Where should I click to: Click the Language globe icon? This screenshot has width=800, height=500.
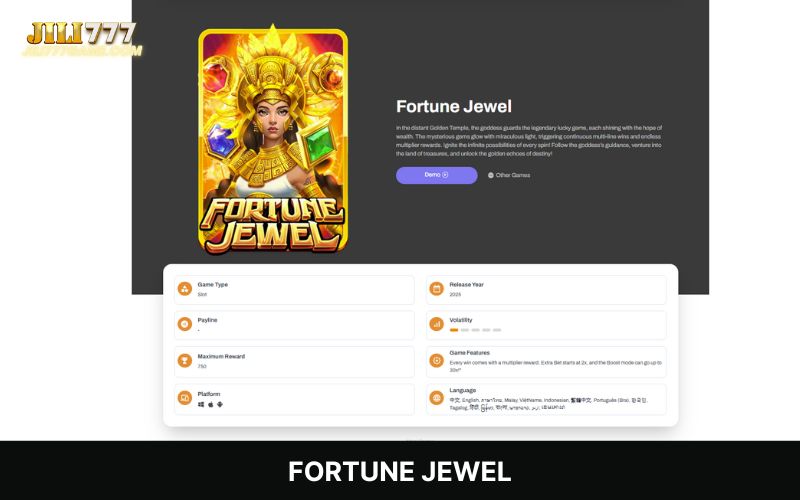point(436,398)
